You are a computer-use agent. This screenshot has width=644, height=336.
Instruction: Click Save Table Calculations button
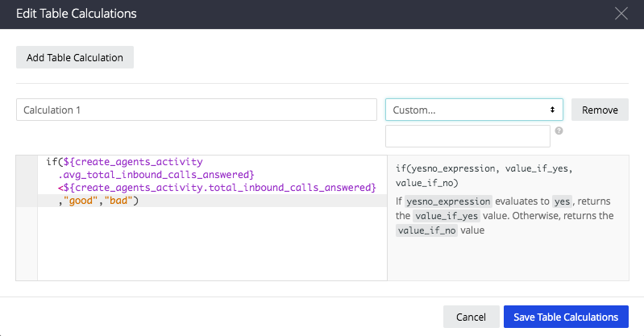click(x=566, y=317)
